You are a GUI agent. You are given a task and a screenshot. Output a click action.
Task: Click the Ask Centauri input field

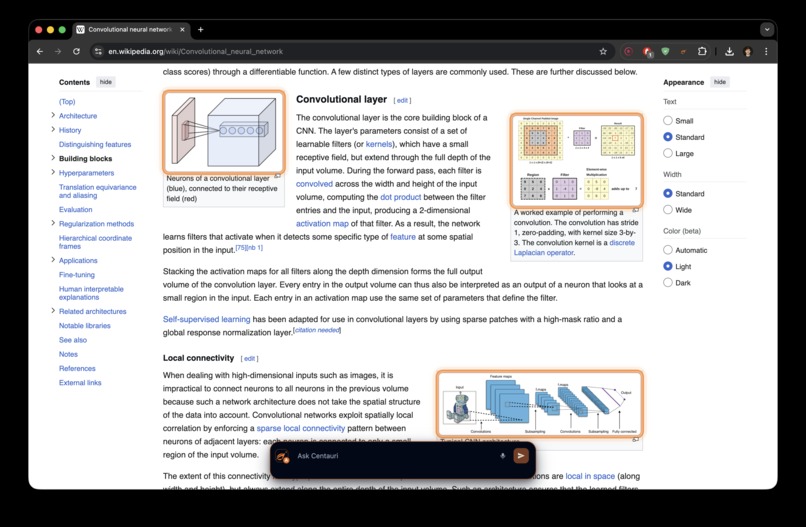point(393,456)
